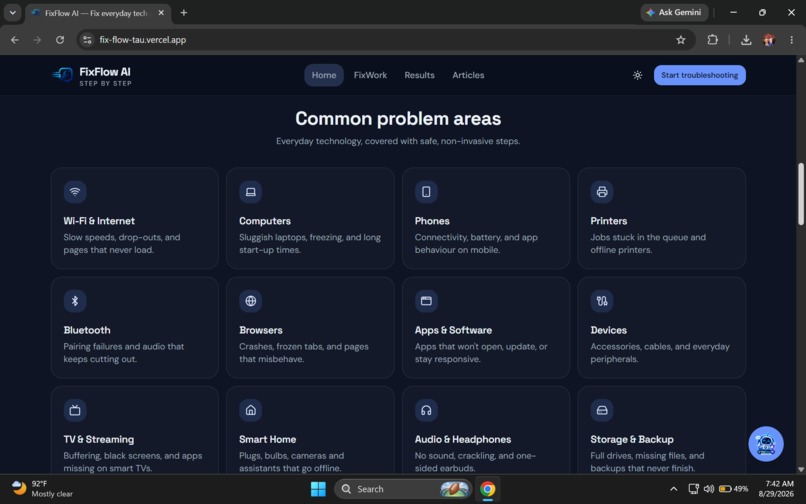Click the 'Apps & Software' card title
The height and width of the screenshot is (504, 806).
point(453,330)
